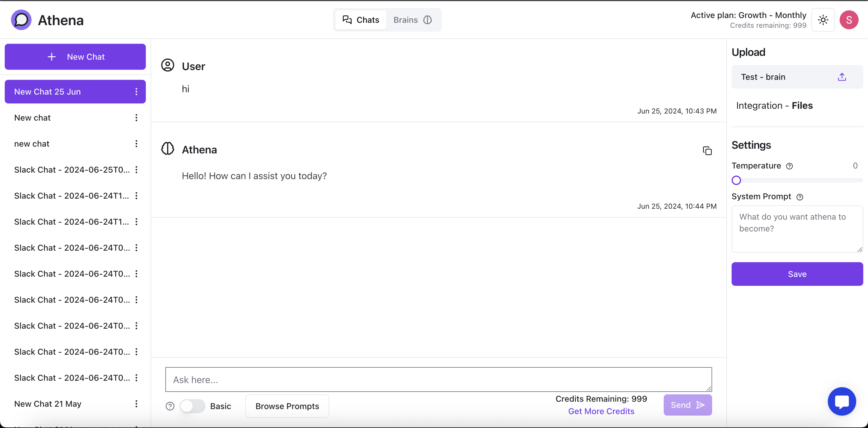
Task: Copy Athena's response with the copy icon
Action: click(x=707, y=150)
